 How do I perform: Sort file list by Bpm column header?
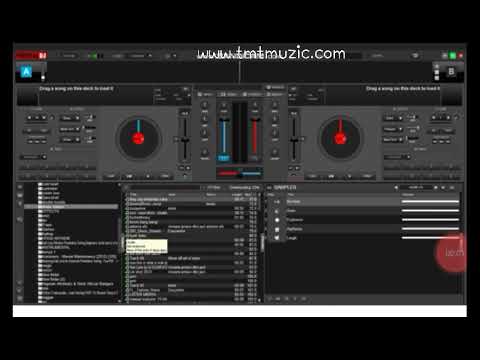[248, 194]
